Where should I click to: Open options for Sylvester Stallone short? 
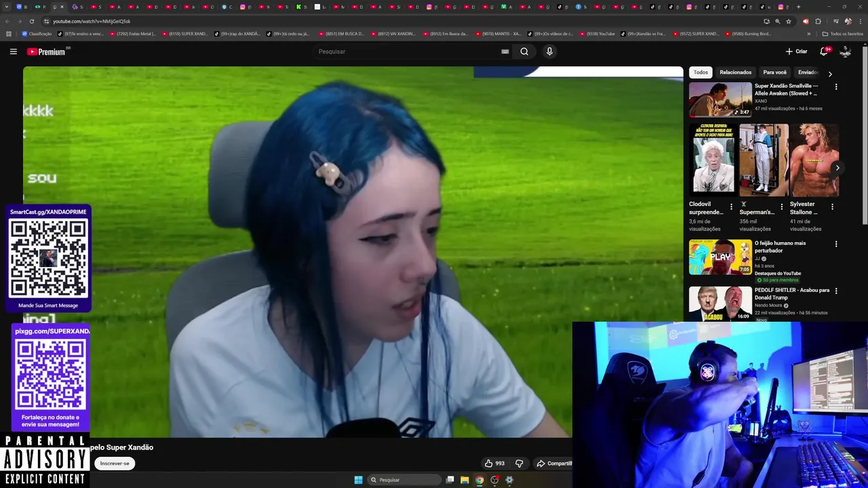[x=832, y=207]
